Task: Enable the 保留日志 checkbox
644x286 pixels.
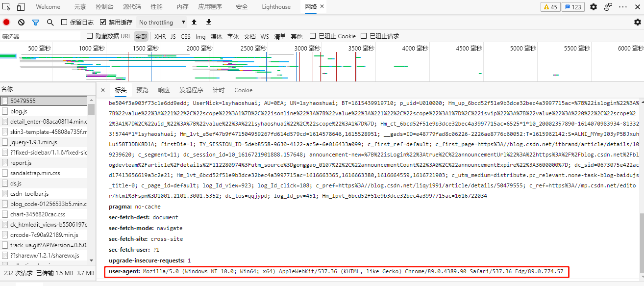Action: click(x=64, y=22)
